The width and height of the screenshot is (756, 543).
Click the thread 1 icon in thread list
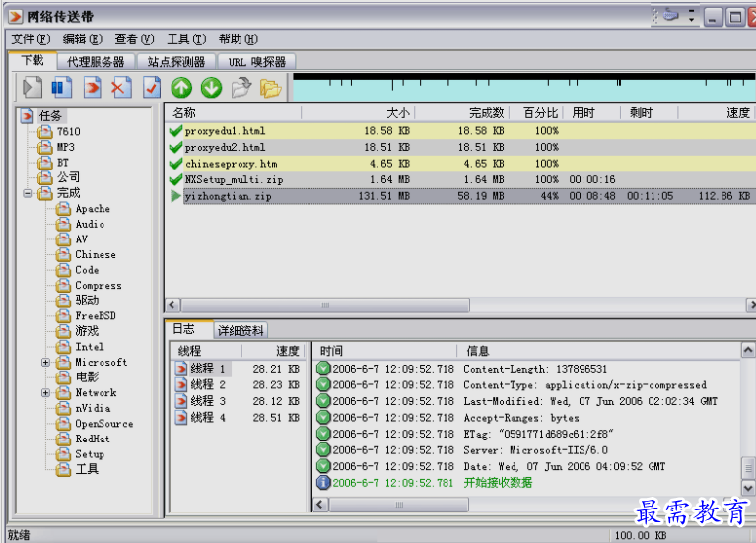point(181,369)
